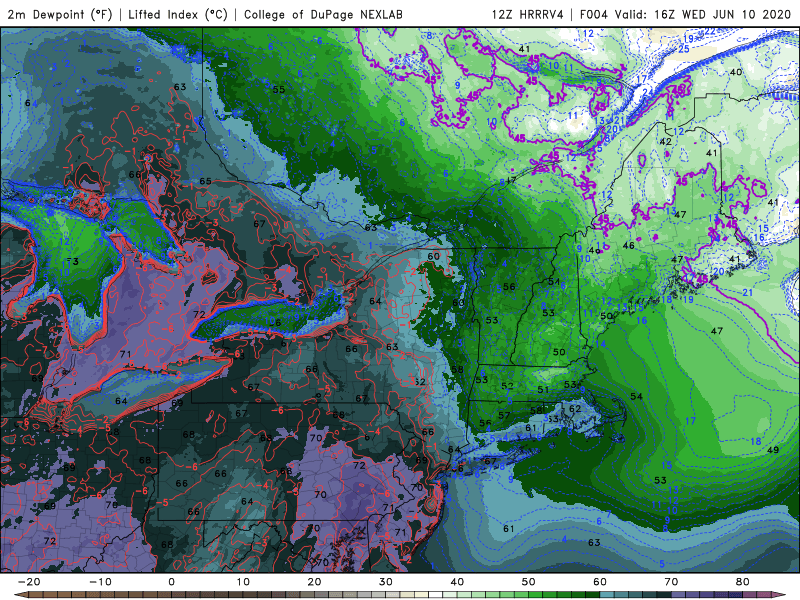Click the "-10" label on the color scale

pyautogui.click(x=100, y=582)
